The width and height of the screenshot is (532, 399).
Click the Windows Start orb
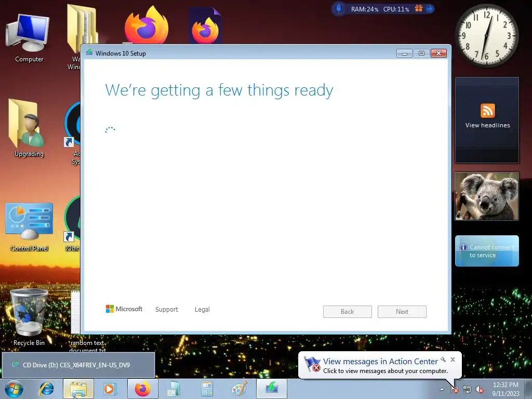pyautogui.click(x=14, y=389)
